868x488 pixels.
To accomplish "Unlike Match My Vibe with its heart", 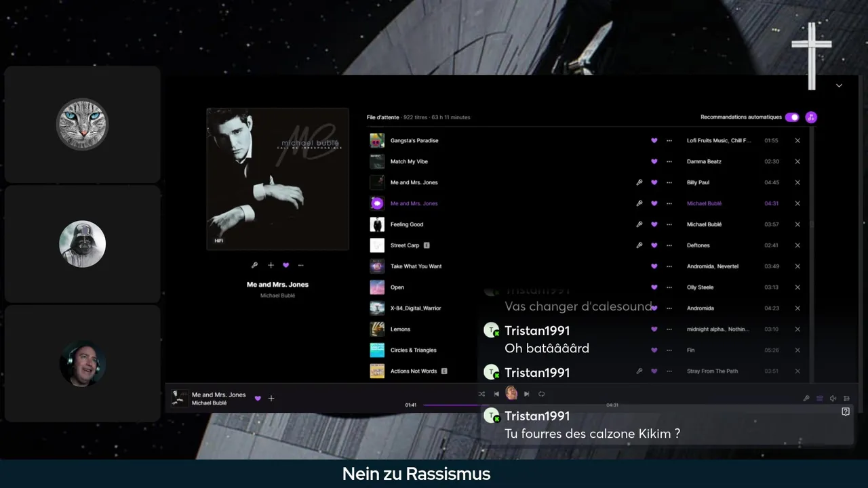I will (x=654, y=161).
